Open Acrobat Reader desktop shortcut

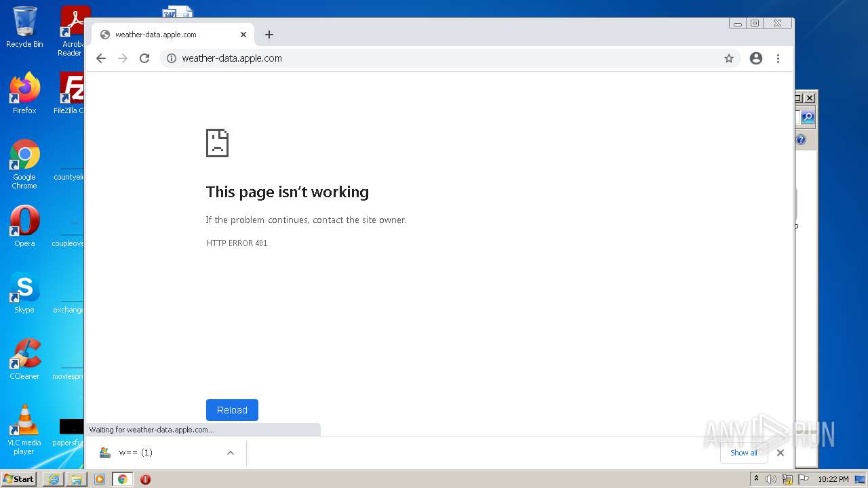[72, 31]
